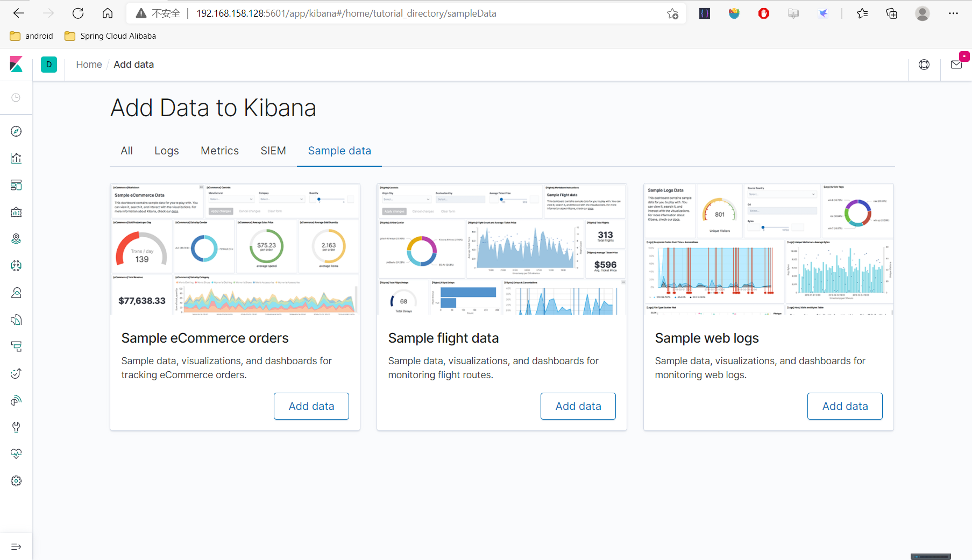Open the Discover compass icon in sidebar

tap(16, 131)
